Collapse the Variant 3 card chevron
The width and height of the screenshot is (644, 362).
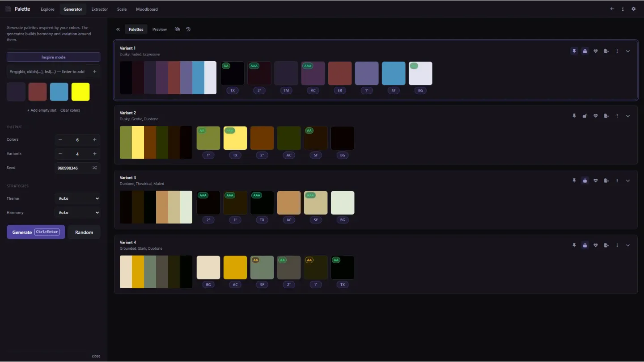pos(628,181)
